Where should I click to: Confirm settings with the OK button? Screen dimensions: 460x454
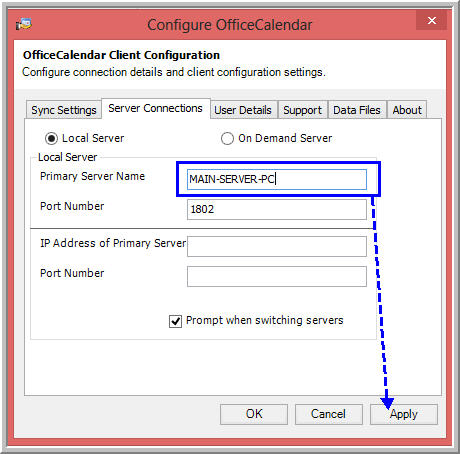(254, 414)
